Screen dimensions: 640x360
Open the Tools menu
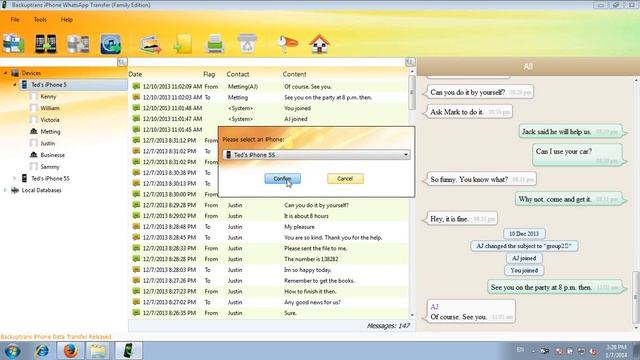pos(40,20)
